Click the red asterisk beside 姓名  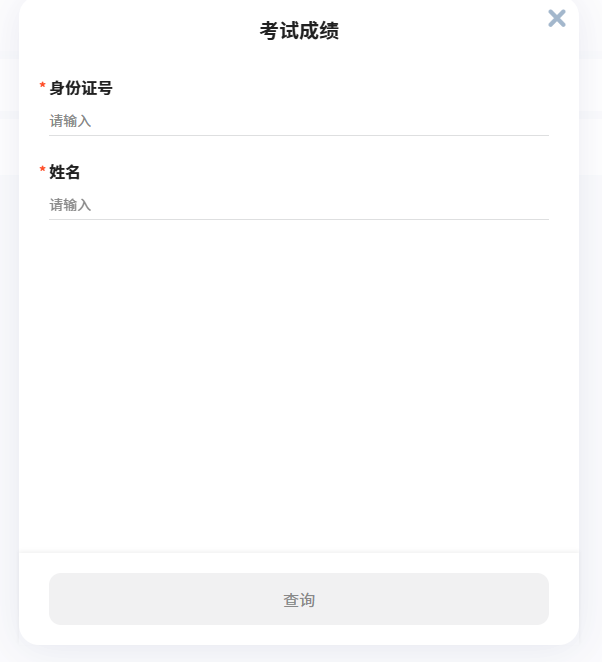point(42,172)
